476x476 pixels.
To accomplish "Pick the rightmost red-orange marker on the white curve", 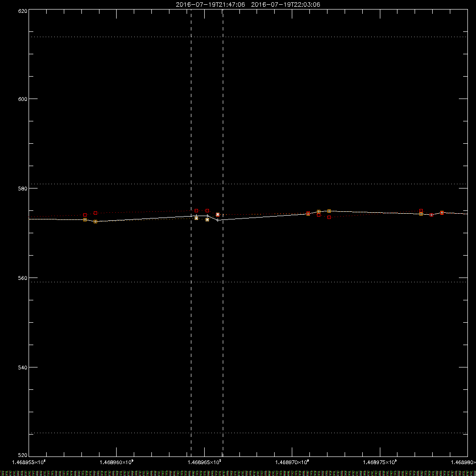I will point(442,212).
